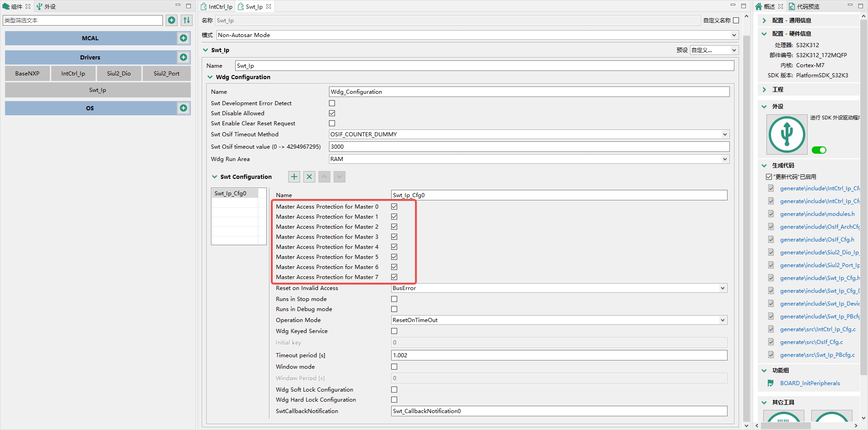Click the add icon on the OS group
Viewport: 868px width, 430px height.
[183, 108]
